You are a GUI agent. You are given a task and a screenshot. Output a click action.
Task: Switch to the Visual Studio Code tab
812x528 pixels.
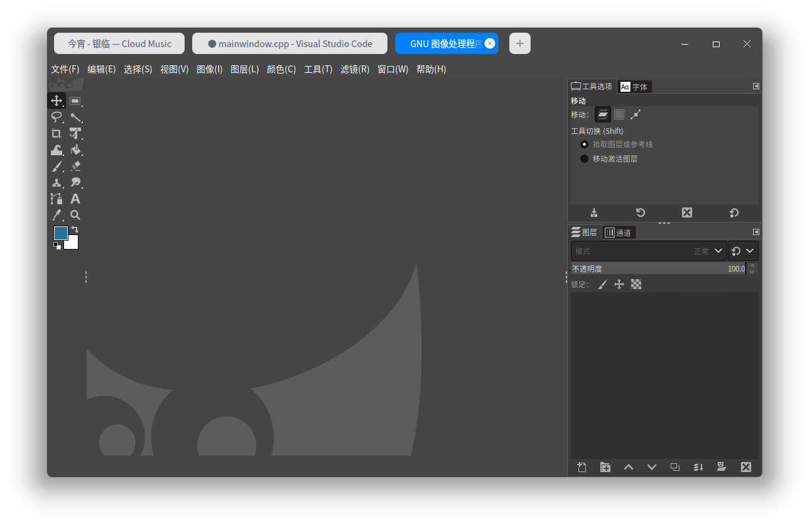(290, 43)
